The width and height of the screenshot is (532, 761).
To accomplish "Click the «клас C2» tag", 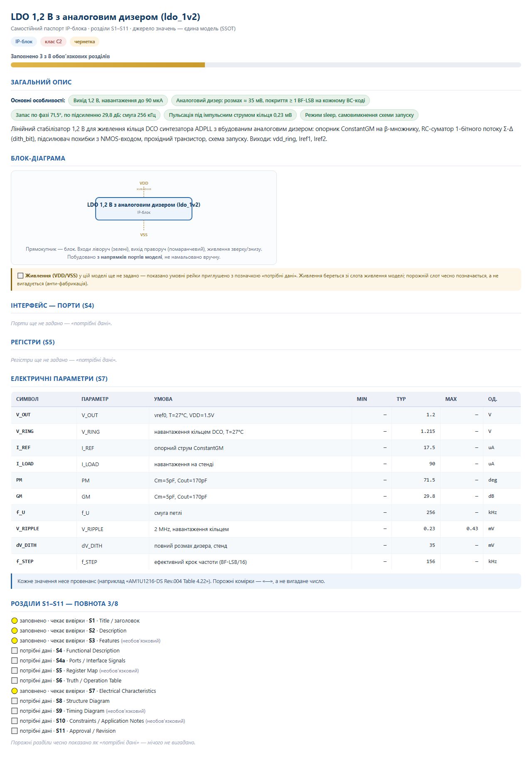I will click(53, 42).
